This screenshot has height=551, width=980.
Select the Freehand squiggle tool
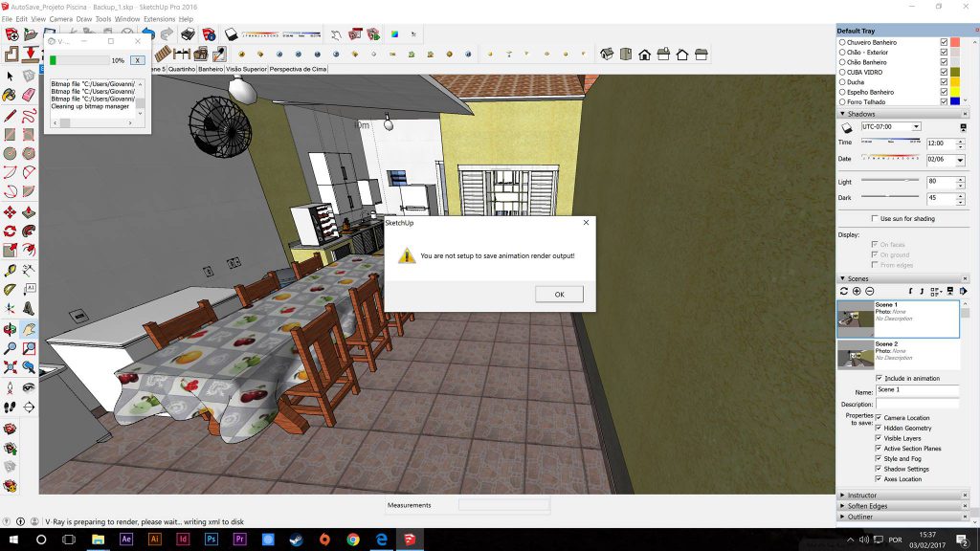pyautogui.click(x=29, y=116)
